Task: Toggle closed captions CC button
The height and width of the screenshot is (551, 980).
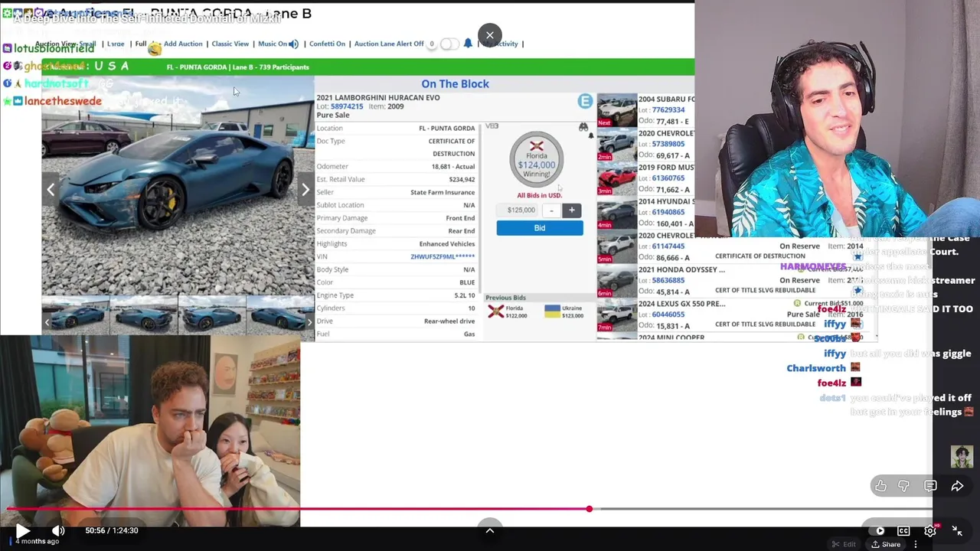Action: click(x=903, y=530)
